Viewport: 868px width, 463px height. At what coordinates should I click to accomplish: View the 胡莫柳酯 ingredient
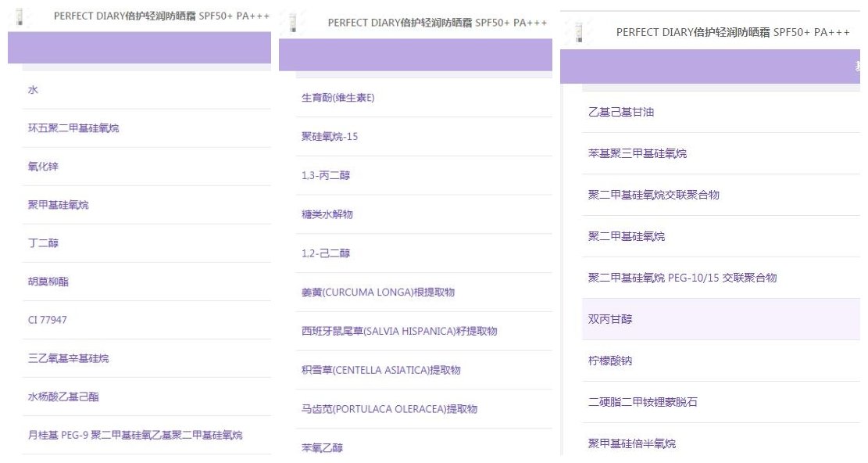point(48,282)
